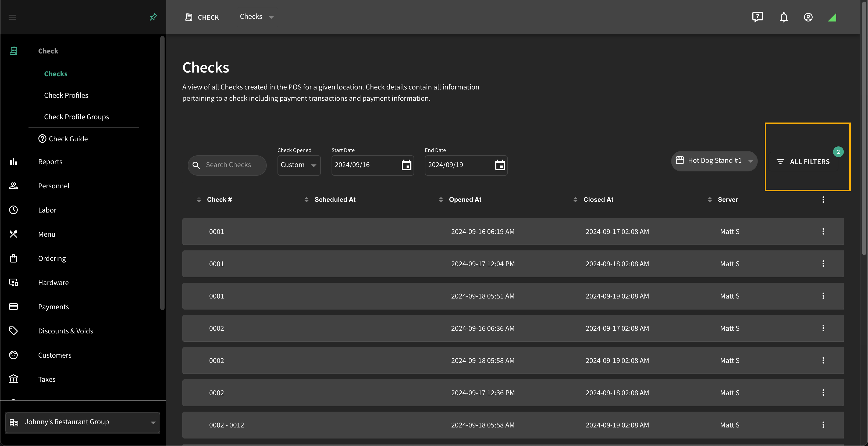Go to Taxes section

pyautogui.click(x=47, y=379)
